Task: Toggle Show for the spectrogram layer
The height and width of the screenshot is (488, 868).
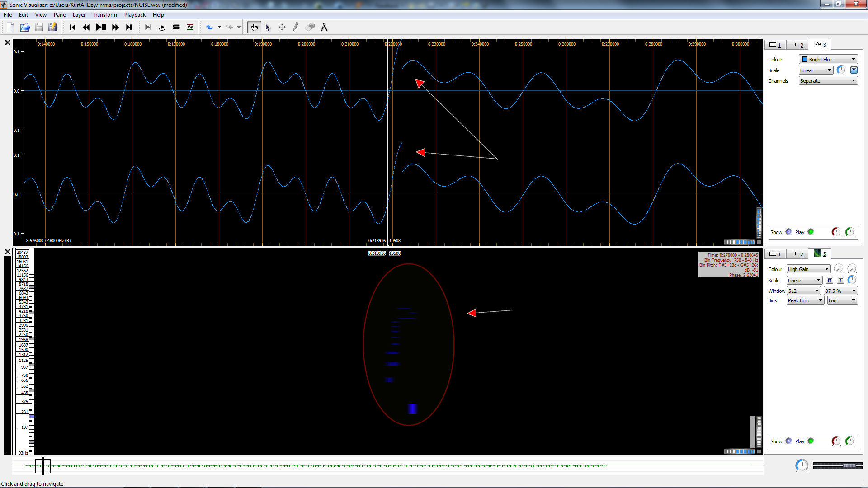Action: [x=788, y=441]
